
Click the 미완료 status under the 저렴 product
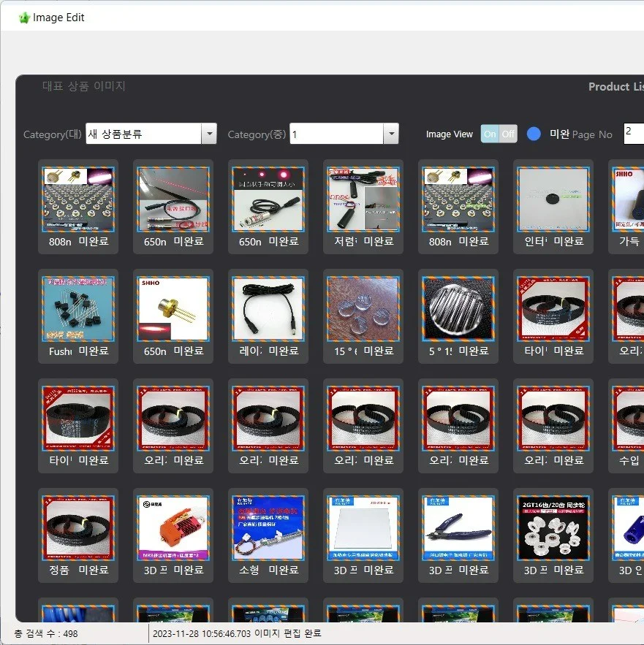click(x=379, y=241)
